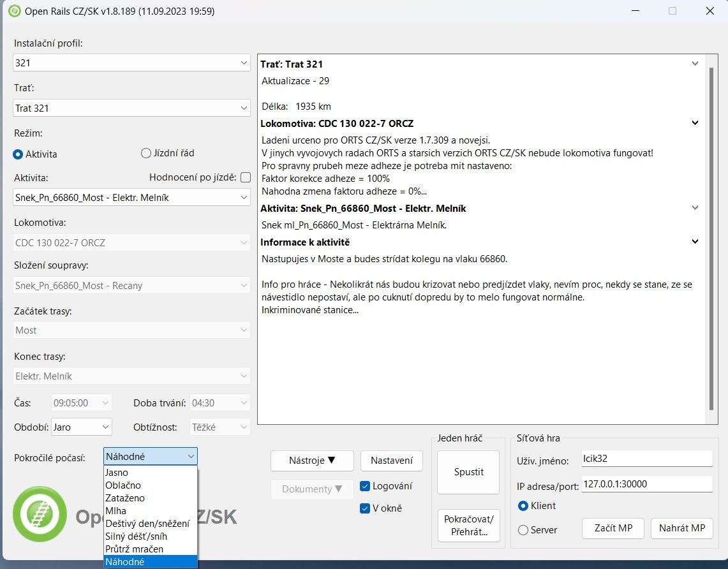Open the Instalační profil dropdown
Viewport: 728px width, 569px height.
click(x=131, y=63)
